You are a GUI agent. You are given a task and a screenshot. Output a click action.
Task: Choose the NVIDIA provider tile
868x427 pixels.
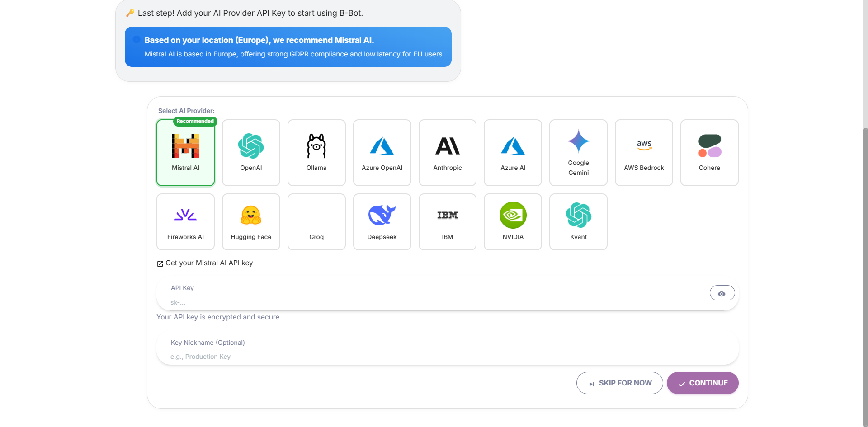click(513, 221)
